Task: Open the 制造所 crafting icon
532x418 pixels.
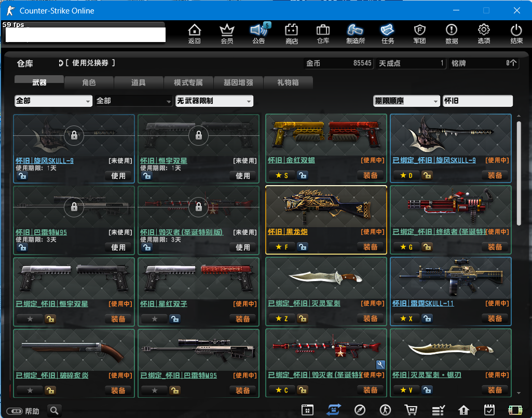Action: tap(355, 34)
